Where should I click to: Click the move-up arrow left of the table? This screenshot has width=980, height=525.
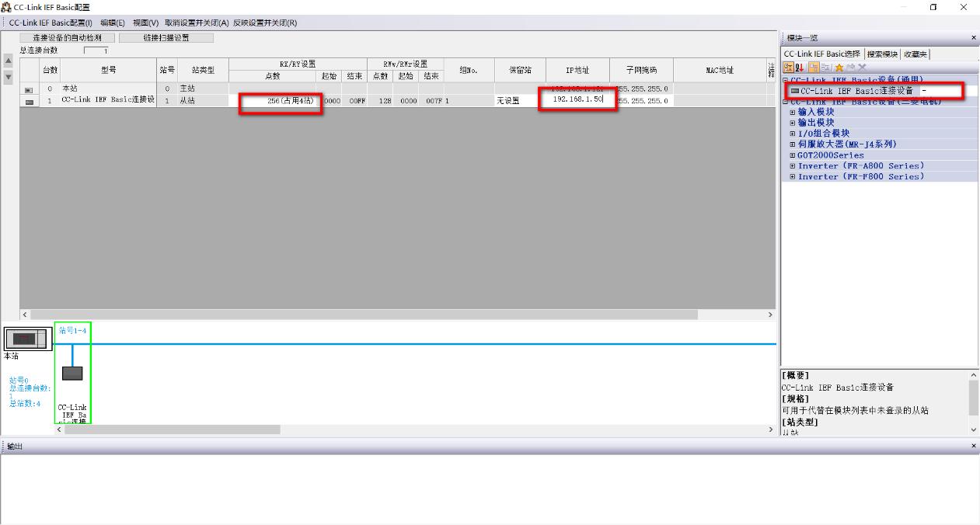(9, 61)
